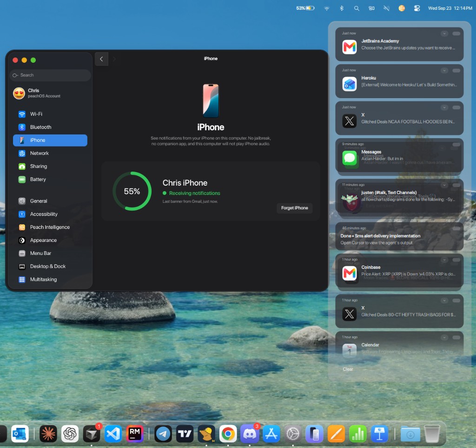Click the Chris iPhone device name
Image resolution: width=476 pixels, height=448 pixels.
pos(185,183)
